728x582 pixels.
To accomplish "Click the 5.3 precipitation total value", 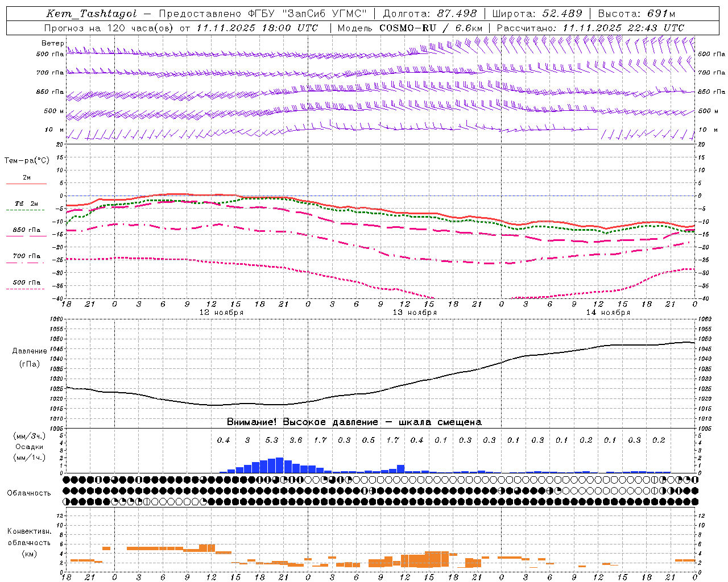I will pos(272,440).
